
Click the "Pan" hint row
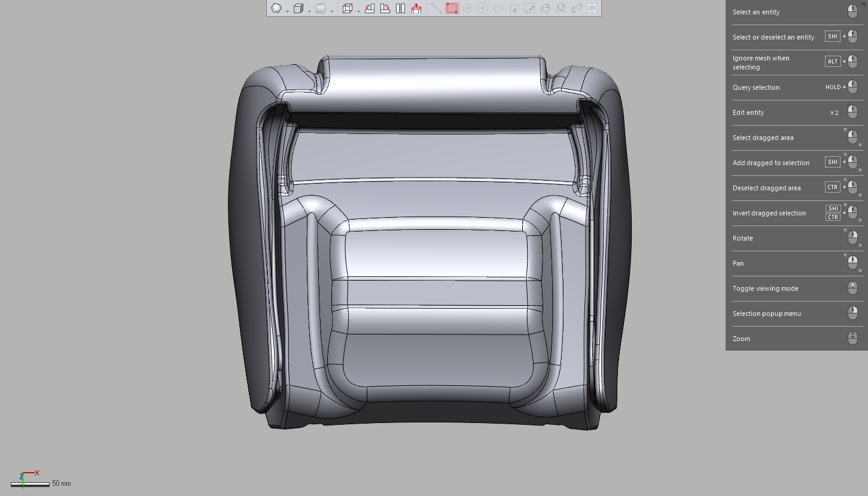pos(797,263)
